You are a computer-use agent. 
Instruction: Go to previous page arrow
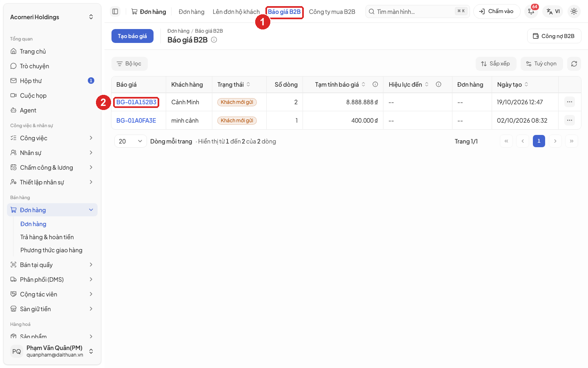pos(523,141)
